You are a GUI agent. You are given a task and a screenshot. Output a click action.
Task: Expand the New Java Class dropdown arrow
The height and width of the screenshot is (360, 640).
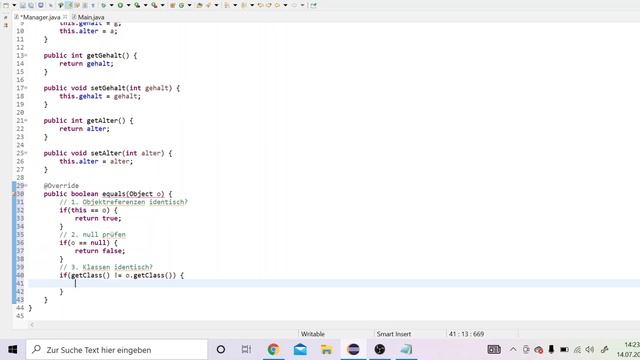pyautogui.click(x=189, y=5)
